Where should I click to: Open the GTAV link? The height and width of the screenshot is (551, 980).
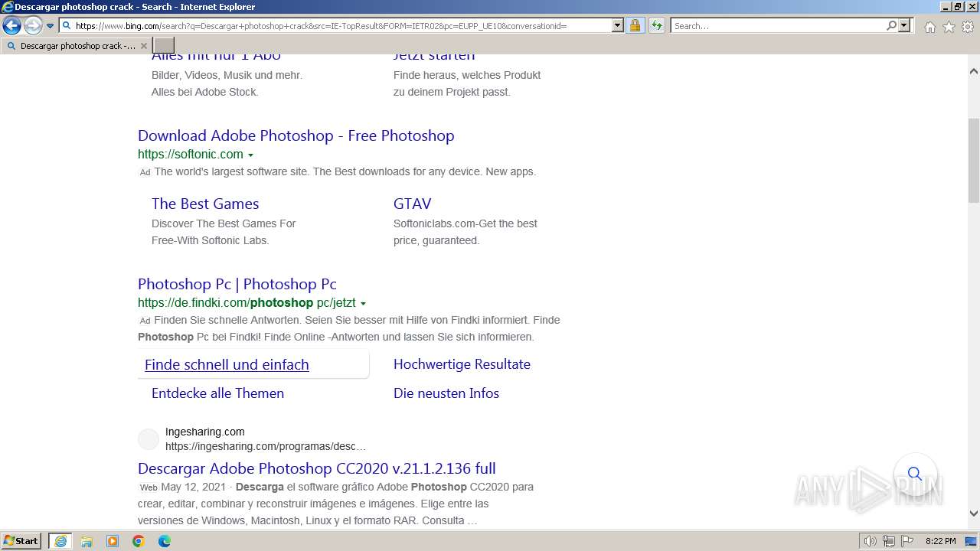click(412, 204)
